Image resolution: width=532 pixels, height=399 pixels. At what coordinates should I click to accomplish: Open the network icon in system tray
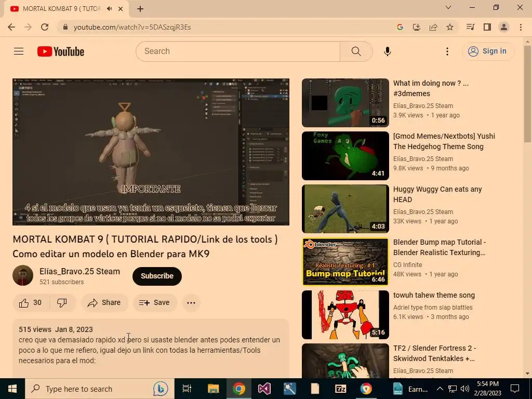pyautogui.click(x=453, y=389)
